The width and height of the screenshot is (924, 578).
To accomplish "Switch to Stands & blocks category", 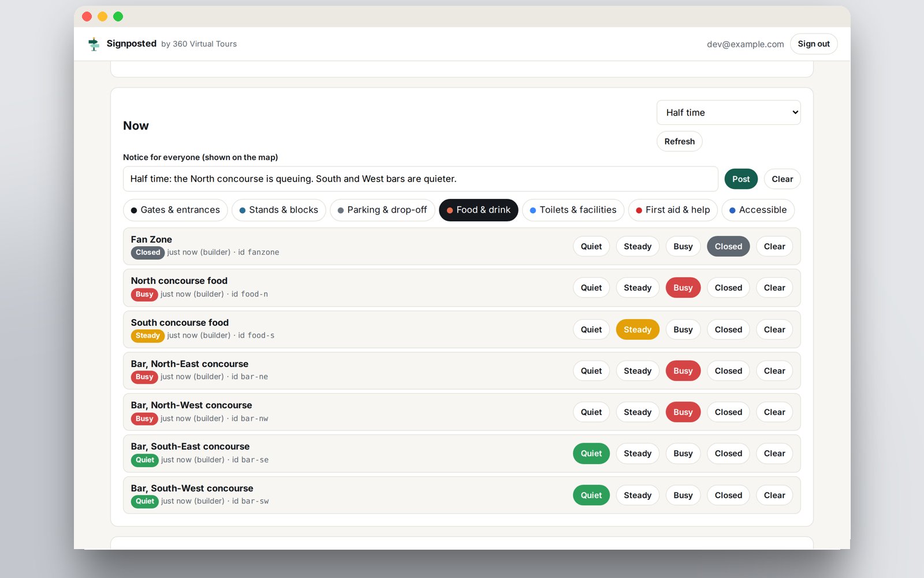I will (x=278, y=210).
